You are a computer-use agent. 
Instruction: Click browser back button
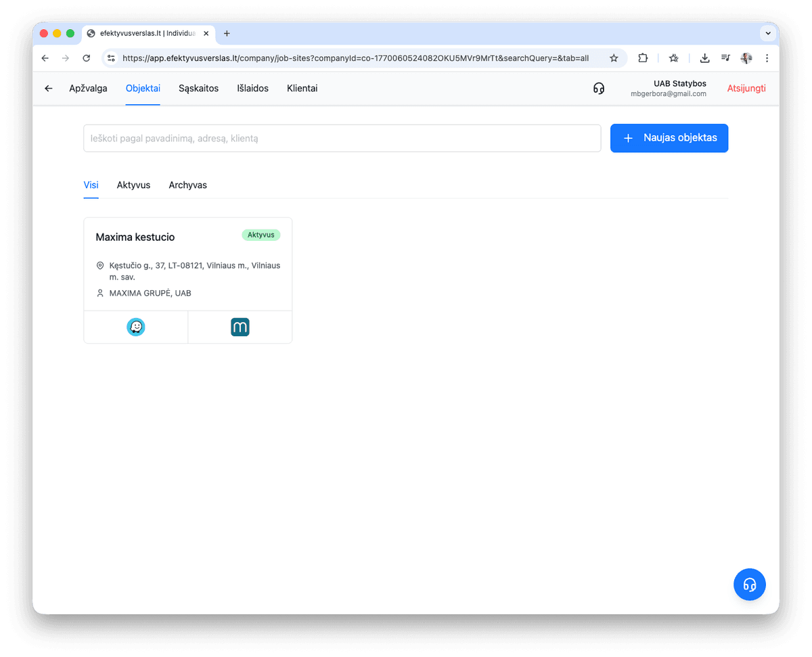[45, 58]
